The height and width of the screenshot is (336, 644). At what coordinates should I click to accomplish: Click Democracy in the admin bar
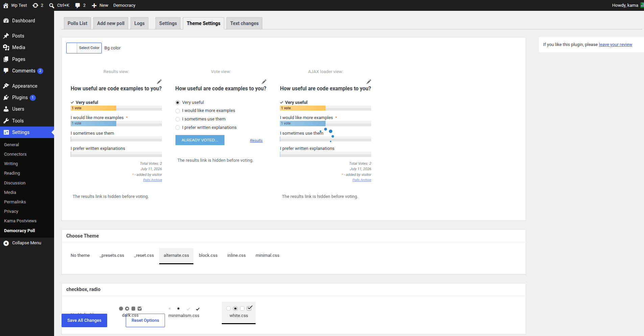(124, 5)
